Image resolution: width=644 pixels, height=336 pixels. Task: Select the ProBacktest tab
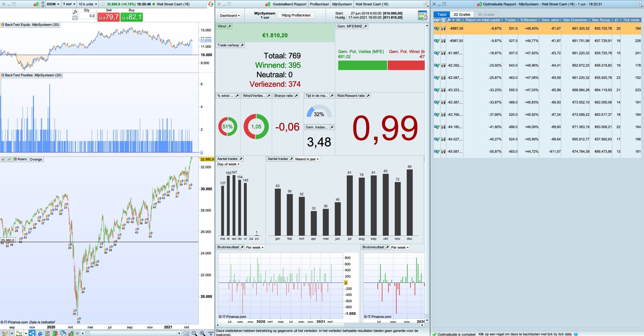319,4
